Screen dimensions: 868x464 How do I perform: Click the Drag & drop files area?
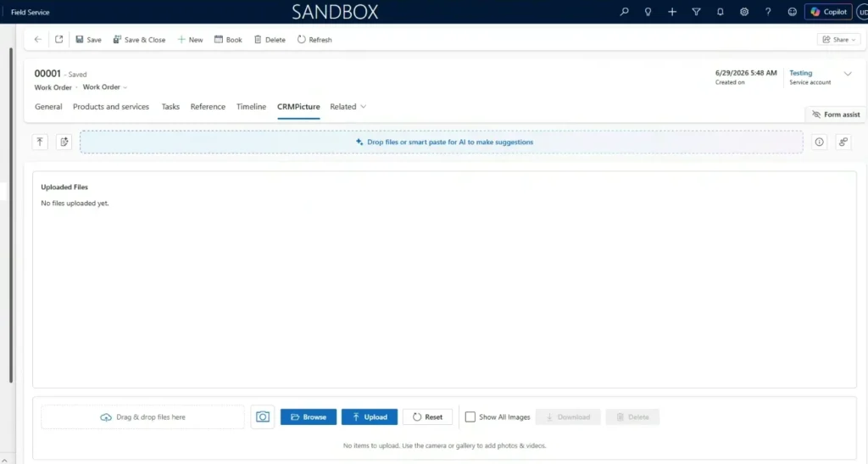click(x=142, y=417)
